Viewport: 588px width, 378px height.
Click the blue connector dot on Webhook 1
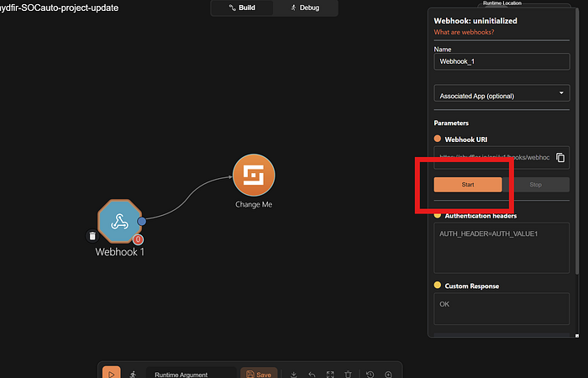141,221
